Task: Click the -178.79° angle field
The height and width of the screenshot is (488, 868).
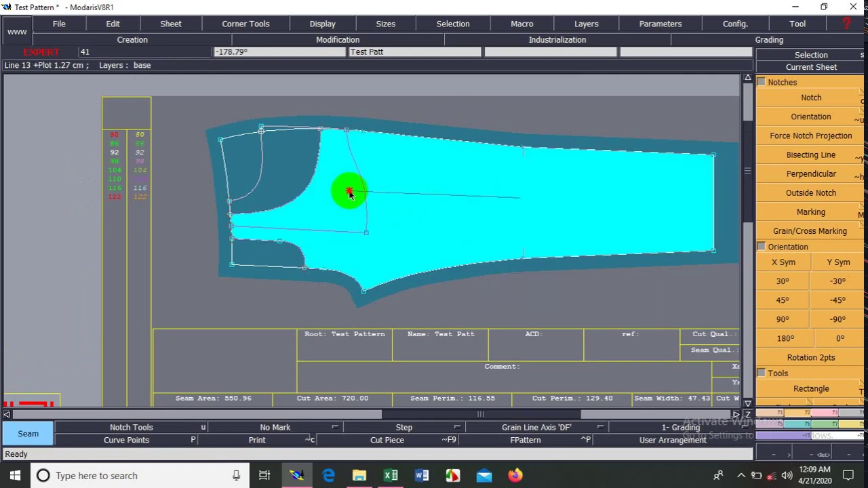Action: click(x=279, y=52)
